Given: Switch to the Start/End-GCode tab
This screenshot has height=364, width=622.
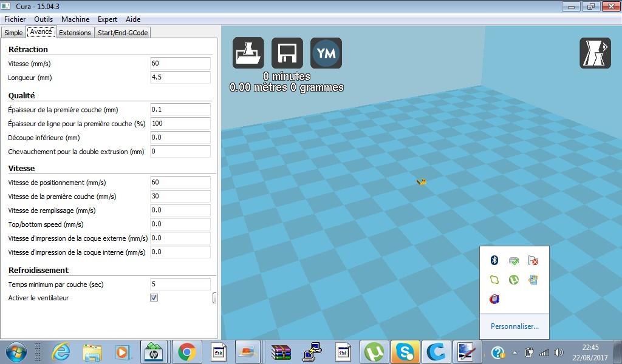Looking at the screenshot, I should tap(123, 33).
